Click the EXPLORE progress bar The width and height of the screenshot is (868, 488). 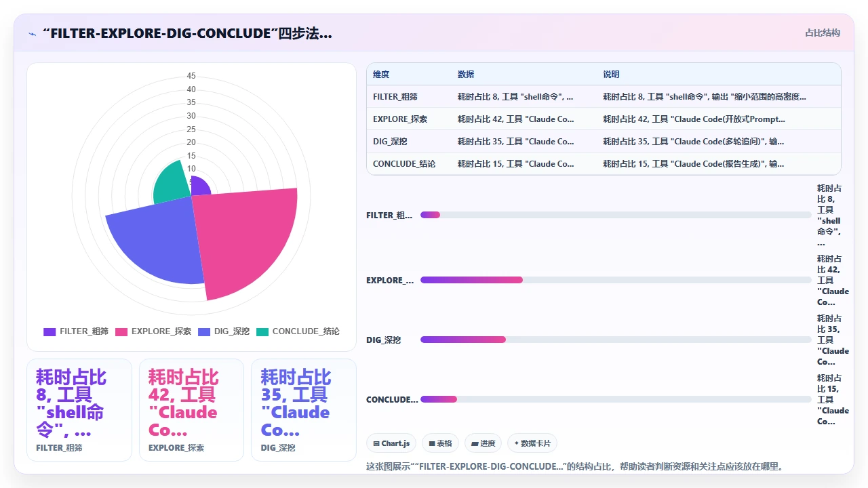click(x=616, y=280)
